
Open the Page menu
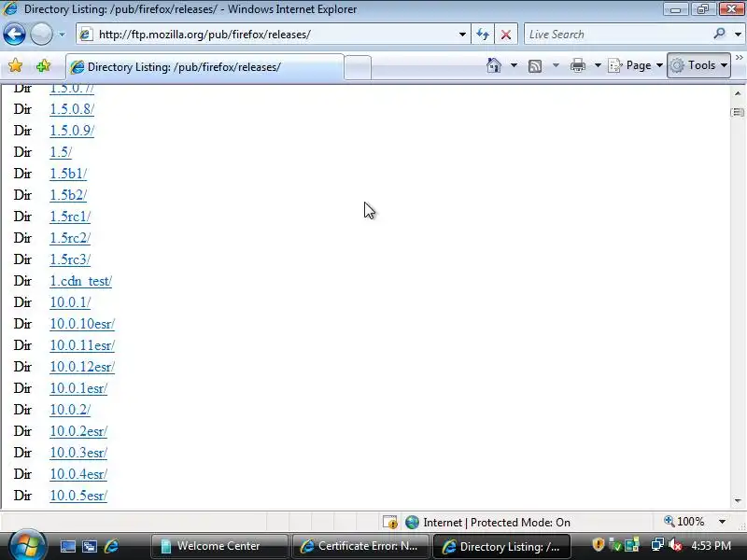[x=636, y=65]
